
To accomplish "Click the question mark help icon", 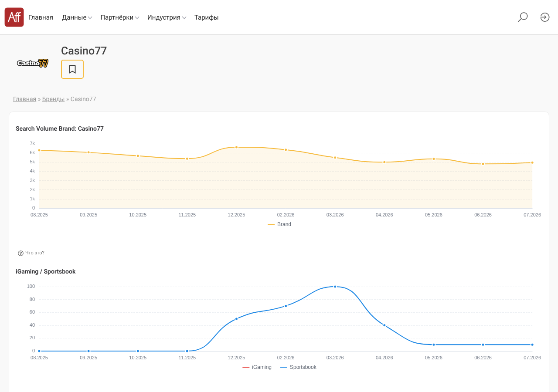I will [20, 253].
